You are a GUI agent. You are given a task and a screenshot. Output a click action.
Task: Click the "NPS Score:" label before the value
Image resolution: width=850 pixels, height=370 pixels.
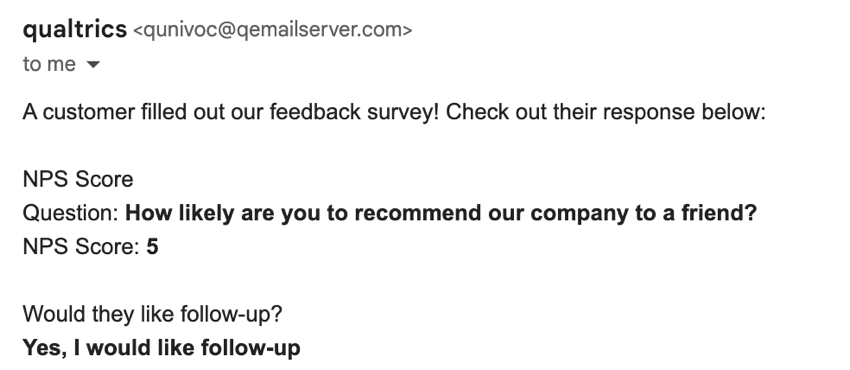click(x=82, y=246)
